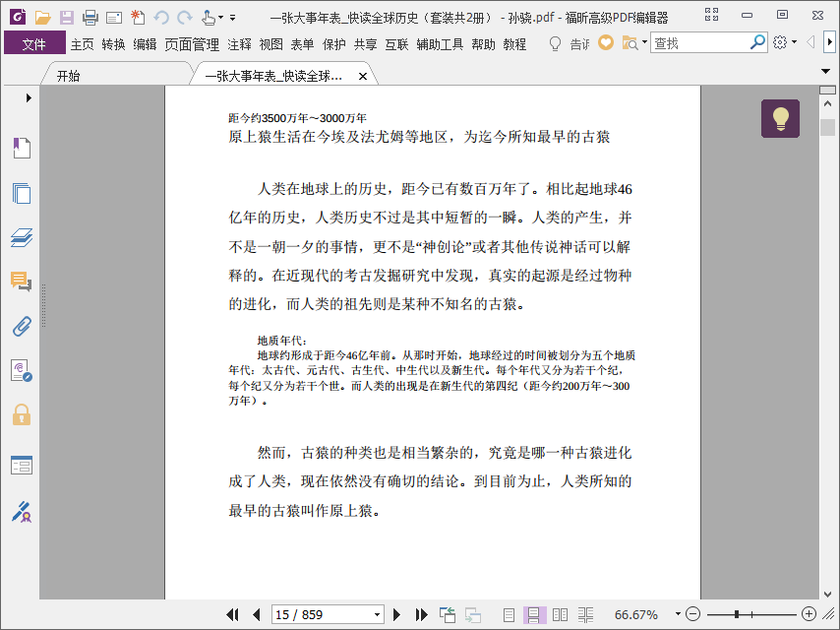840x630 pixels.
Task: Open the digital signatures panel
Action: tap(22, 370)
